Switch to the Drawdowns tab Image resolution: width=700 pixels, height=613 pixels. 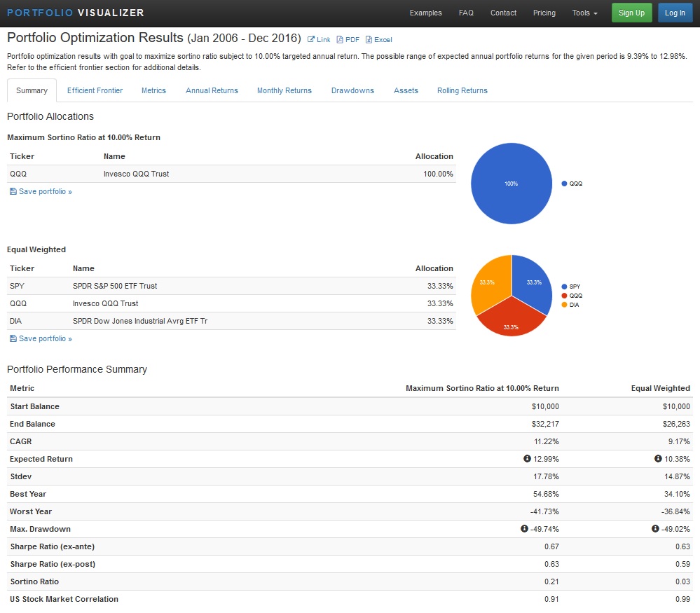pyautogui.click(x=352, y=90)
